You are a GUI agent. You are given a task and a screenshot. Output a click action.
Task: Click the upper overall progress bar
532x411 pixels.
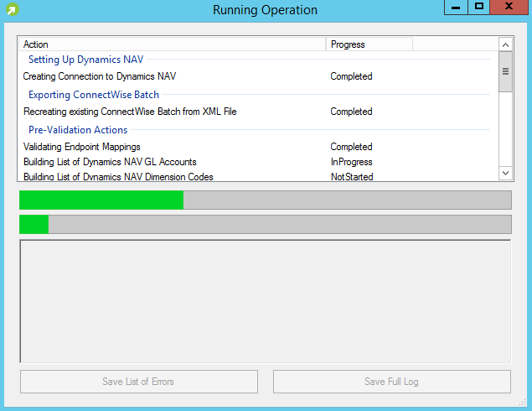point(266,200)
